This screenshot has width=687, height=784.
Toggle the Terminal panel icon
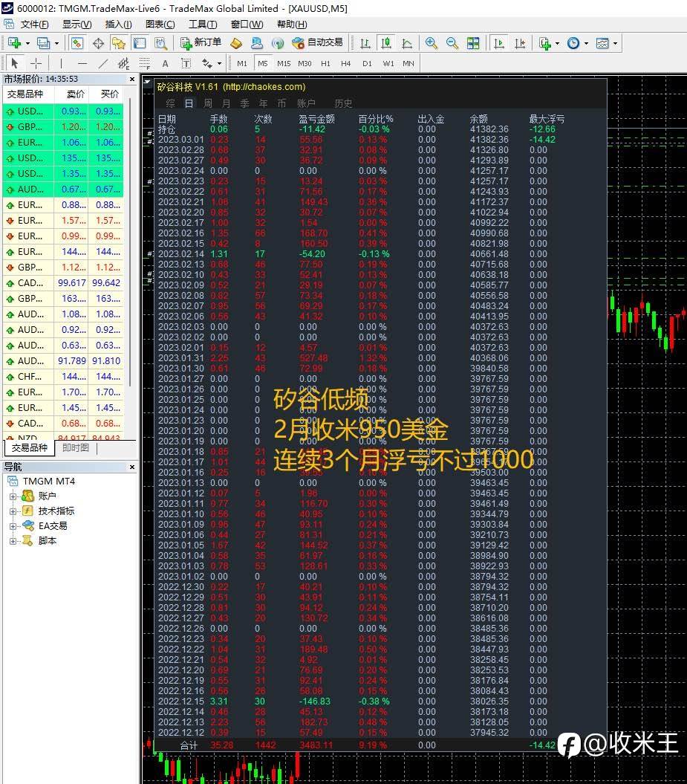(x=140, y=43)
